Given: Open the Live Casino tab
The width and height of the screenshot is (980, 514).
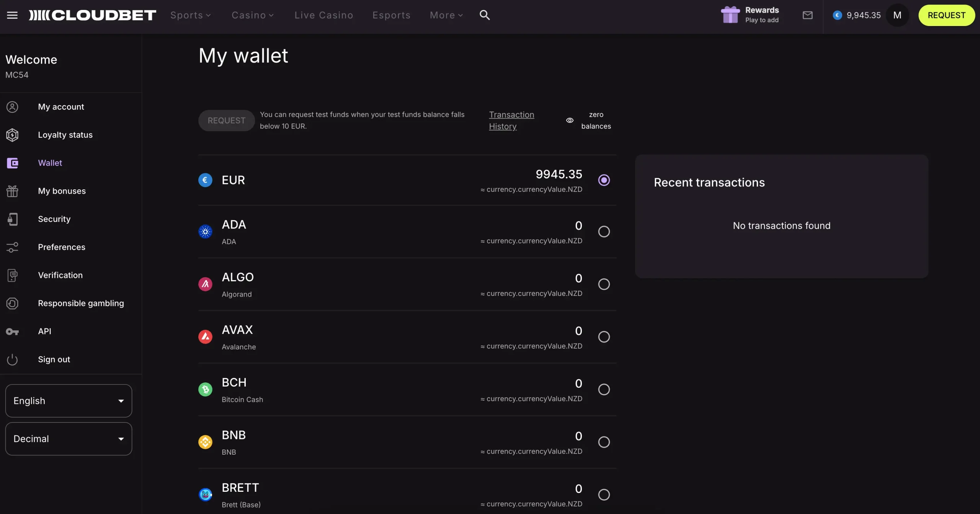Looking at the screenshot, I should click(x=323, y=15).
